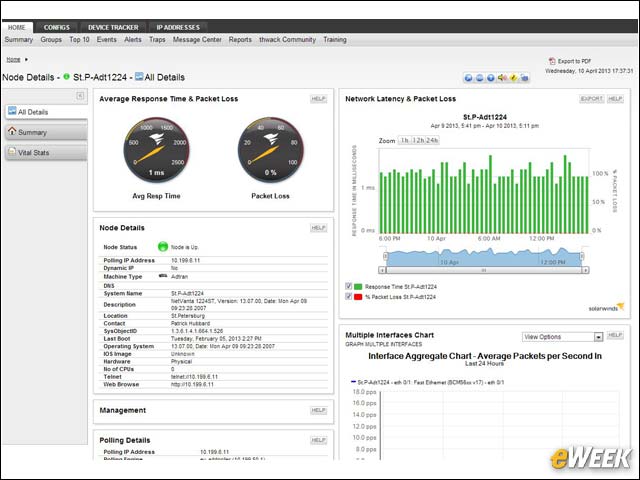Open the Reports submenu item
The width and height of the screenshot is (640, 480).
pyautogui.click(x=240, y=40)
